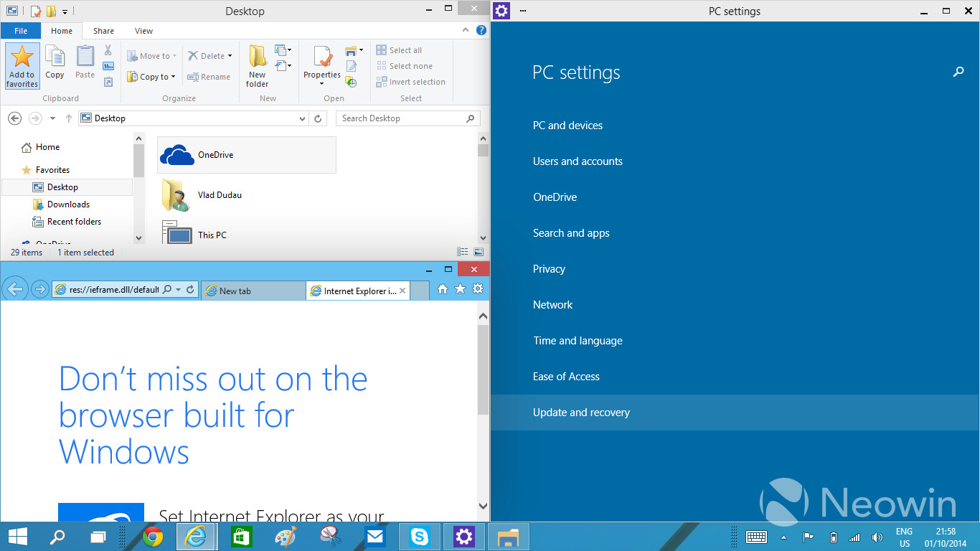Click Select all in the ribbon
This screenshot has width=980, height=551.
click(405, 50)
